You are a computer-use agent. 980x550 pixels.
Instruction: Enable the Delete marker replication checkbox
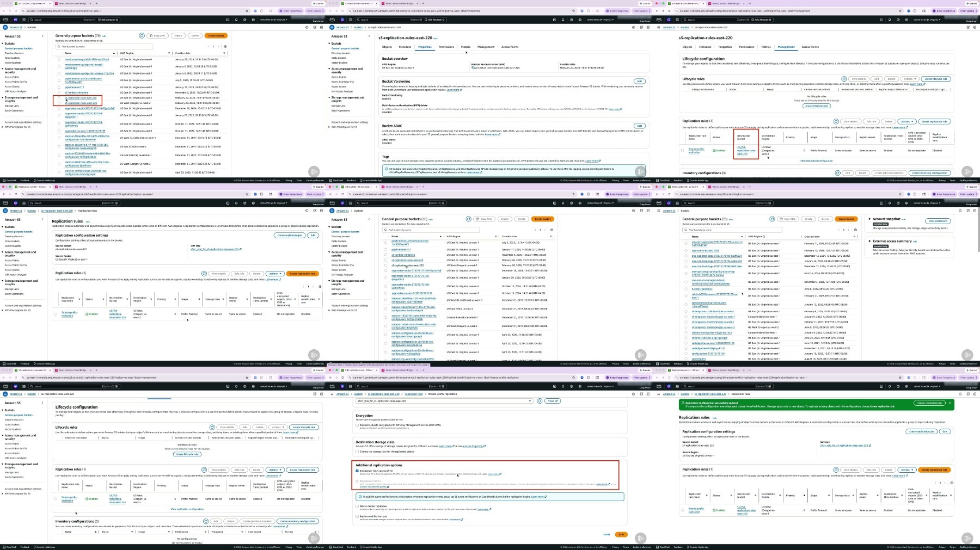[357, 506]
